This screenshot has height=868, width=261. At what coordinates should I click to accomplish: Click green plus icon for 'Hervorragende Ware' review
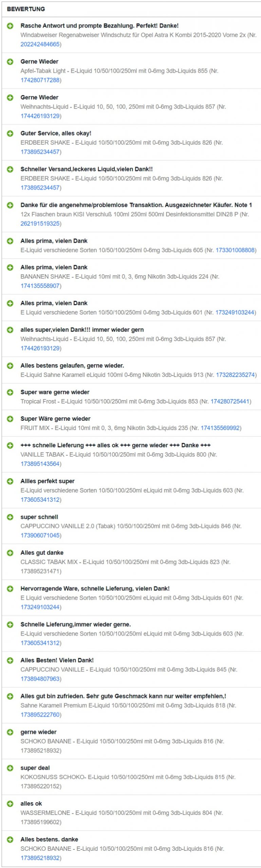tap(10, 589)
